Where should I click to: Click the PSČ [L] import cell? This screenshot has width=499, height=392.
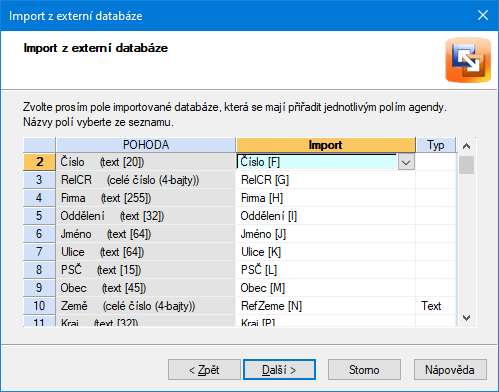pyautogui.click(x=326, y=270)
